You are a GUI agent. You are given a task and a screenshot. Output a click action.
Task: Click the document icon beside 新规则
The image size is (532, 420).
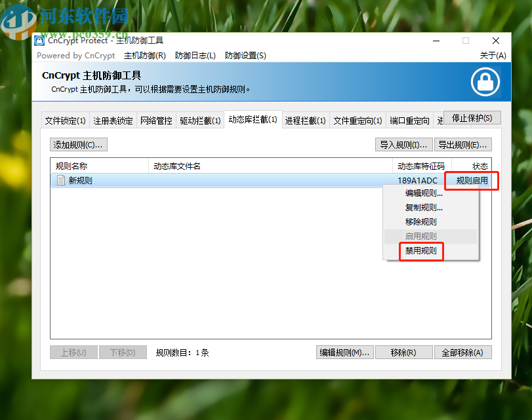click(61, 180)
